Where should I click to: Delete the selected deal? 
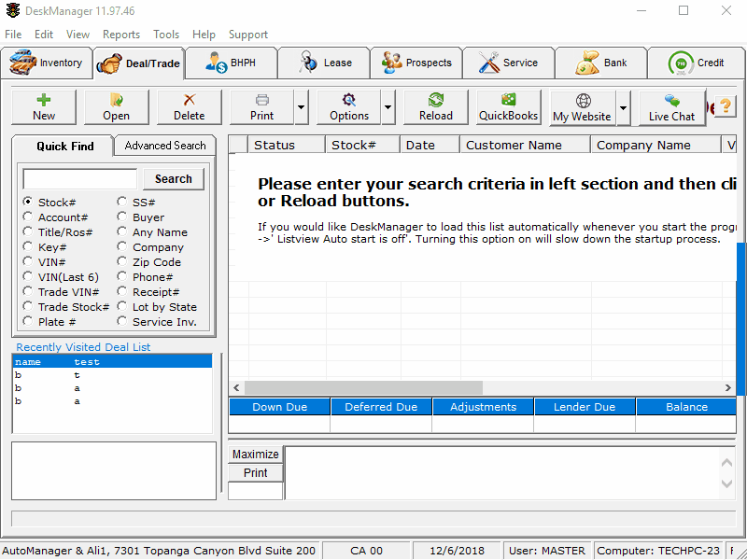point(190,107)
